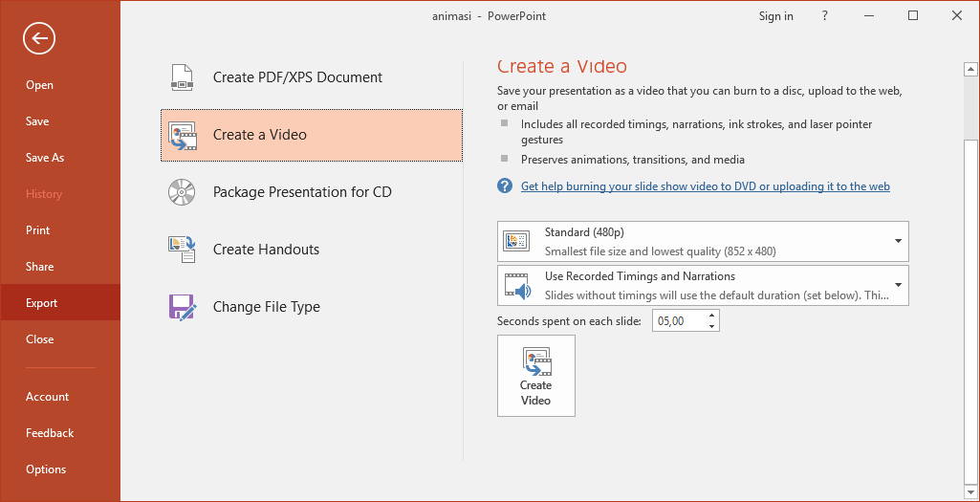980x502 pixels.
Task: Click the Change File Type floppy icon
Action: (182, 307)
